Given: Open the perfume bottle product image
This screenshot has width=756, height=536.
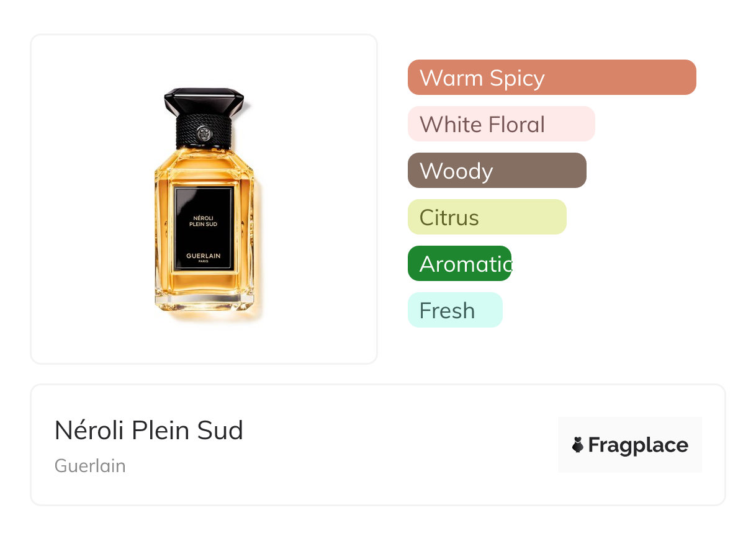Looking at the screenshot, I should pyautogui.click(x=204, y=205).
